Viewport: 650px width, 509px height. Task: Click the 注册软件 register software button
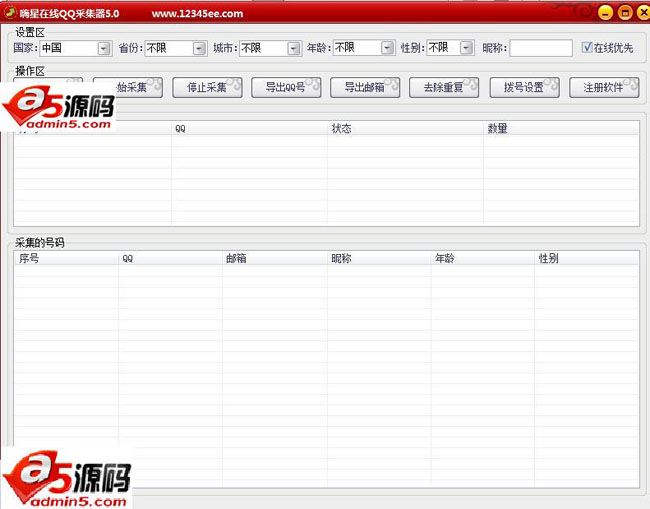pyautogui.click(x=604, y=87)
